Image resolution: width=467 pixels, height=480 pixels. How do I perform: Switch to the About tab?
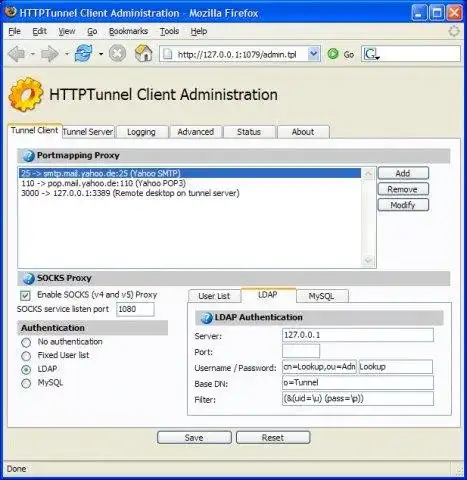pos(303,132)
